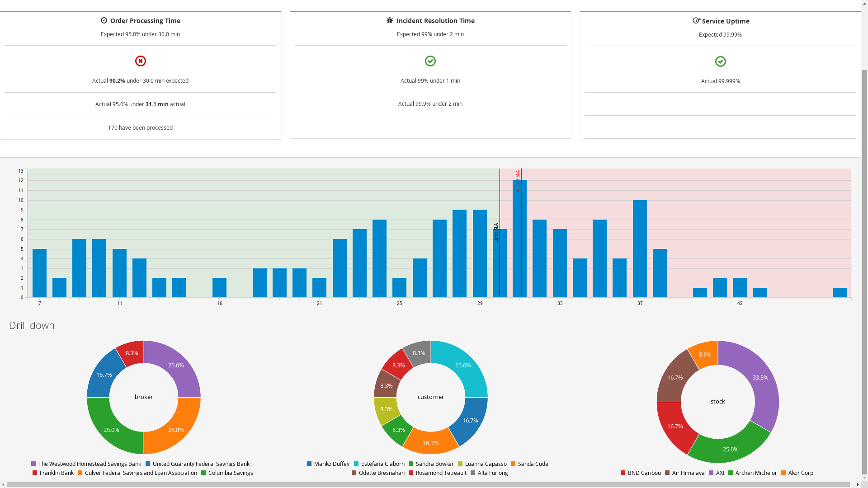Click the Akor Corp orange legend swatch

coord(783,473)
